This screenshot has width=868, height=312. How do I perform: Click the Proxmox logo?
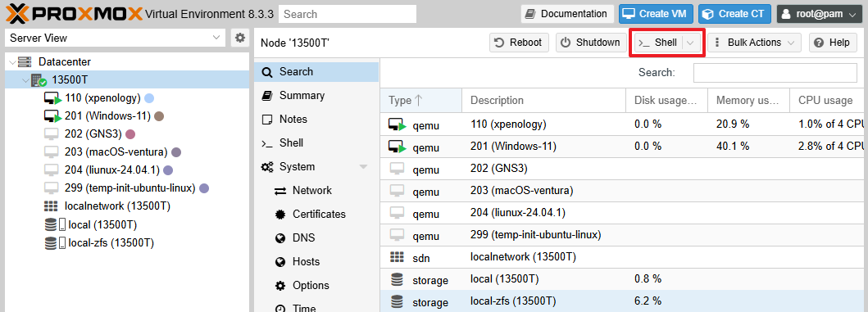[x=75, y=13]
